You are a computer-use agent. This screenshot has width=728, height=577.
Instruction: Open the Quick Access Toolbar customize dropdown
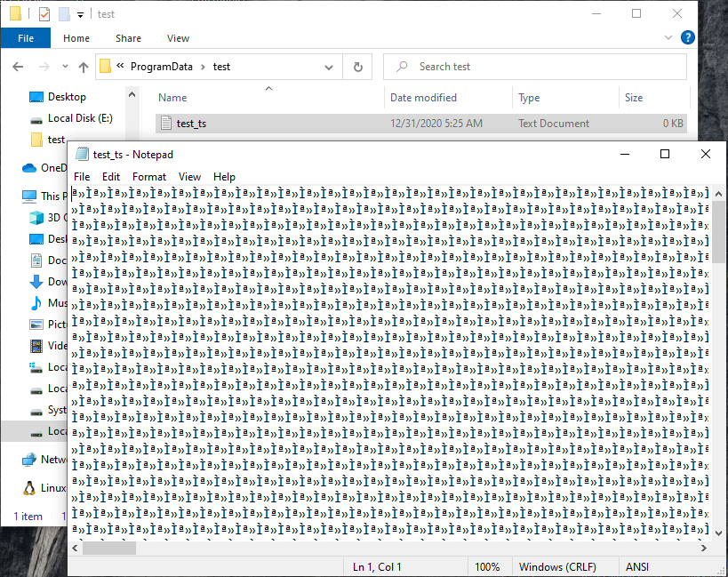(x=80, y=14)
